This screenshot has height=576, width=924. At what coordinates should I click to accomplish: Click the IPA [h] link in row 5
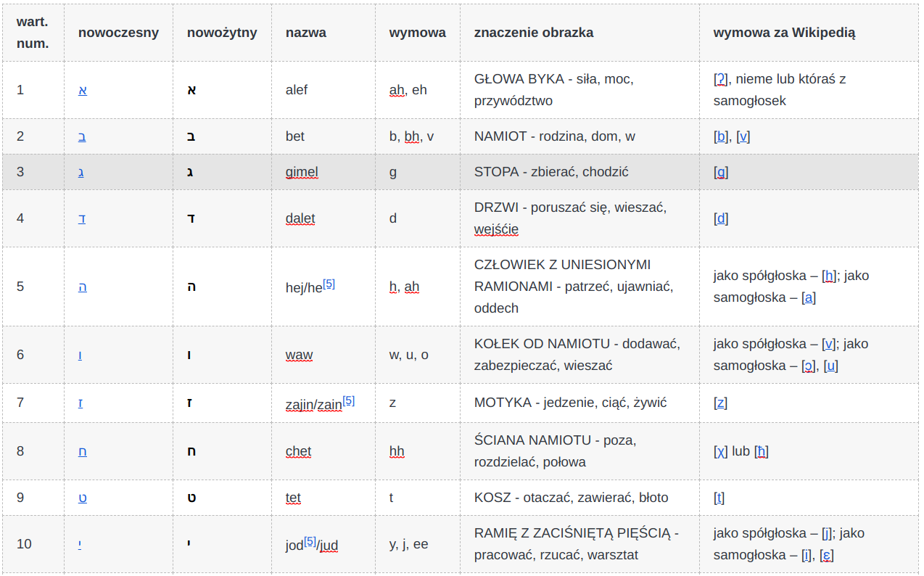830,276
